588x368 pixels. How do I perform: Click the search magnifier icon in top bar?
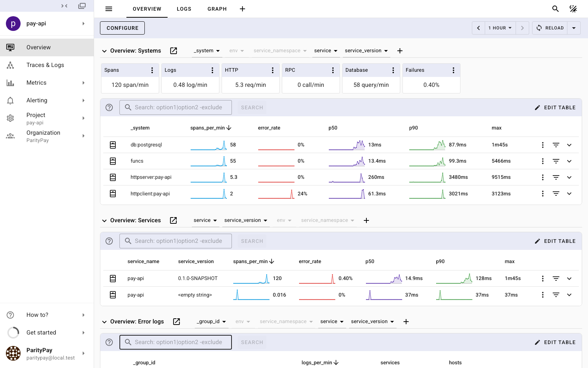[555, 9]
